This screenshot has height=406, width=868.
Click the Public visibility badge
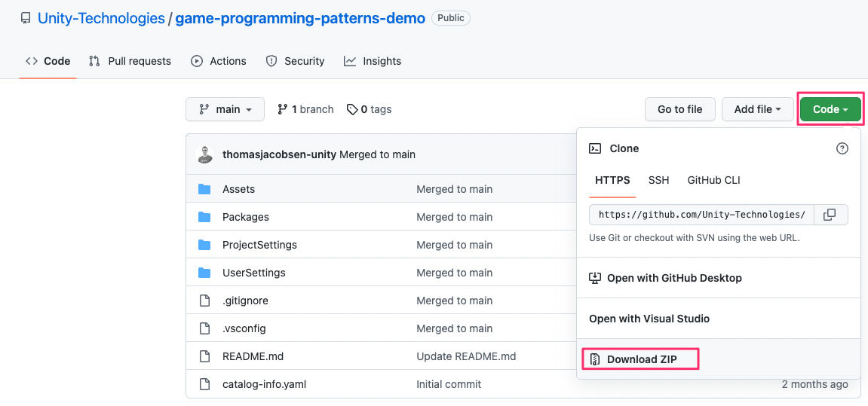click(451, 18)
